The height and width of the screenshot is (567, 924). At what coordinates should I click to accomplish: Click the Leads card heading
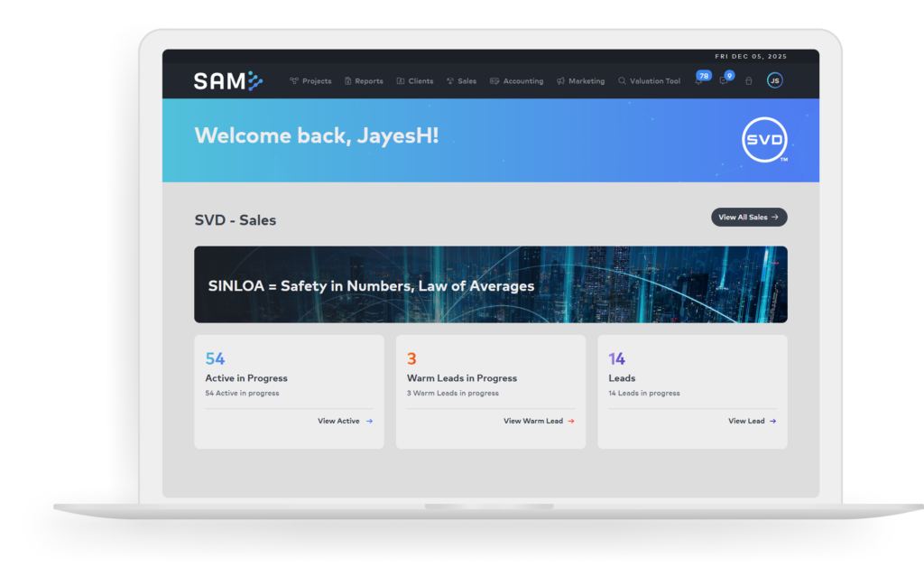tap(622, 377)
